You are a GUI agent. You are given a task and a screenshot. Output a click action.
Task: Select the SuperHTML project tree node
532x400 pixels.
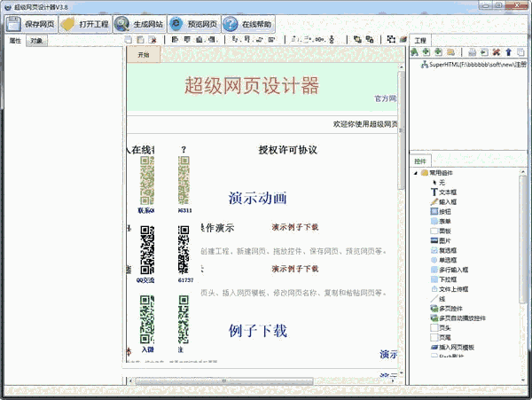(474, 65)
